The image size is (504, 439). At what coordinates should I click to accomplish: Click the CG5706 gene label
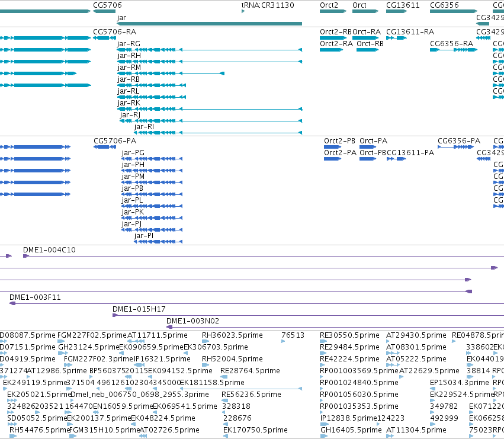(x=107, y=5)
